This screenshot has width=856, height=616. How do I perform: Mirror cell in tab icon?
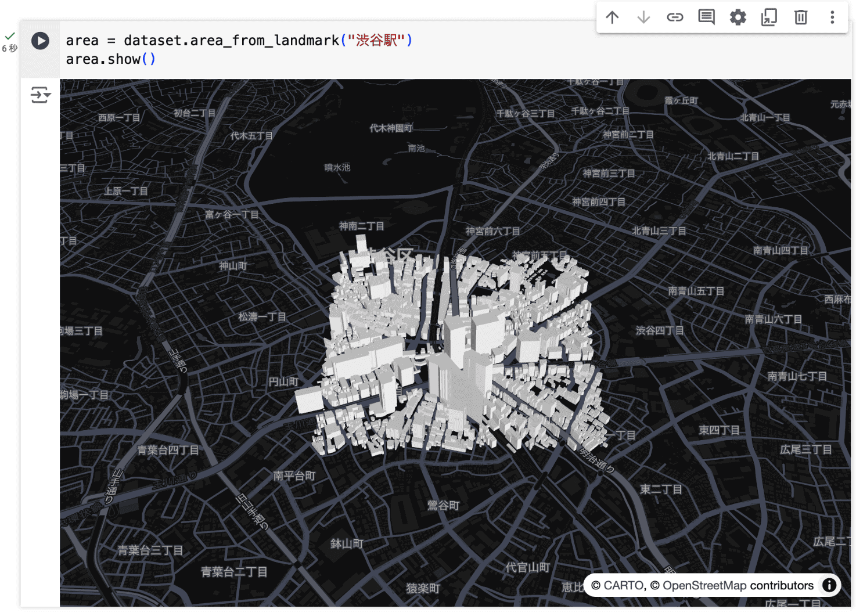769,17
